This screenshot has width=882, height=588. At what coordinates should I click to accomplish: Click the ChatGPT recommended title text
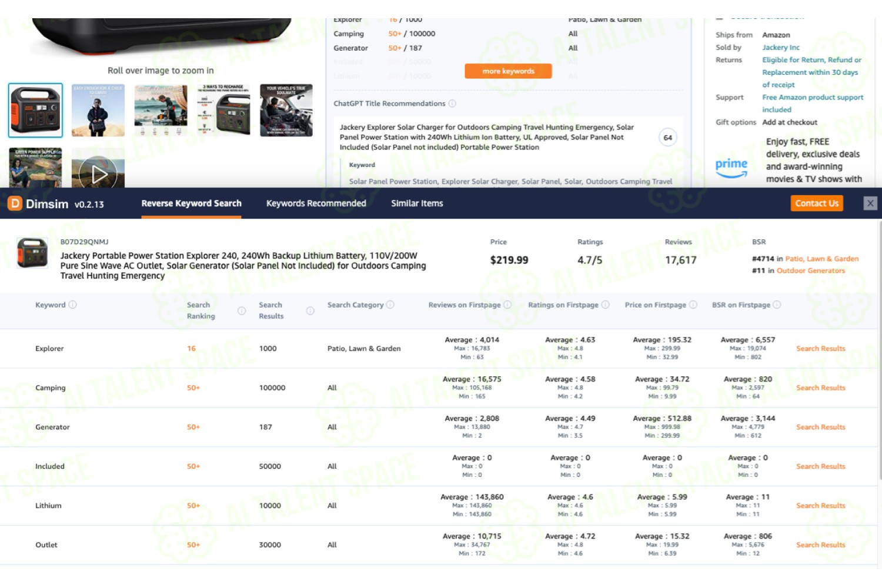[486, 137]
